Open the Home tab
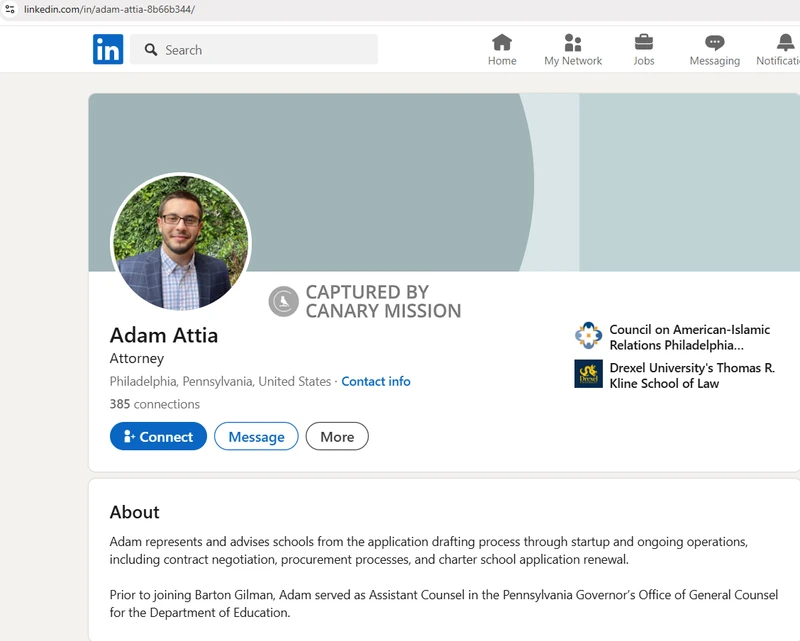This screenshot has height=641, width=800. (x=502, y=50)
